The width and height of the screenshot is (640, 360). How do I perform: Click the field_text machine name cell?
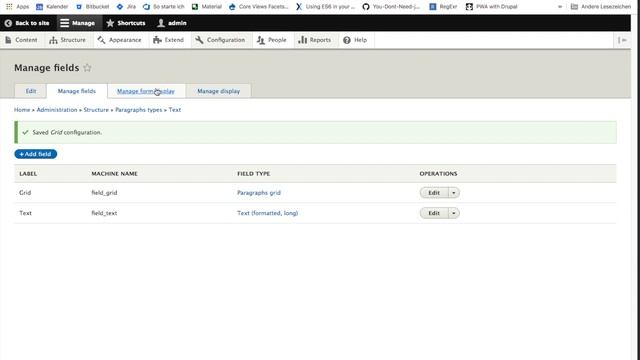[x=104, y=213]
